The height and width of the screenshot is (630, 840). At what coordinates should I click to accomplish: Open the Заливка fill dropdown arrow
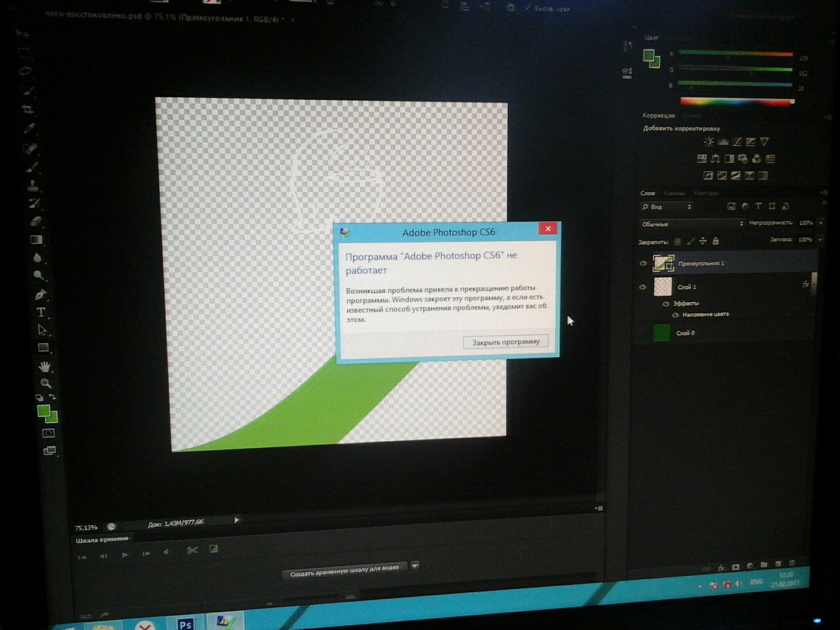(820, 239)
